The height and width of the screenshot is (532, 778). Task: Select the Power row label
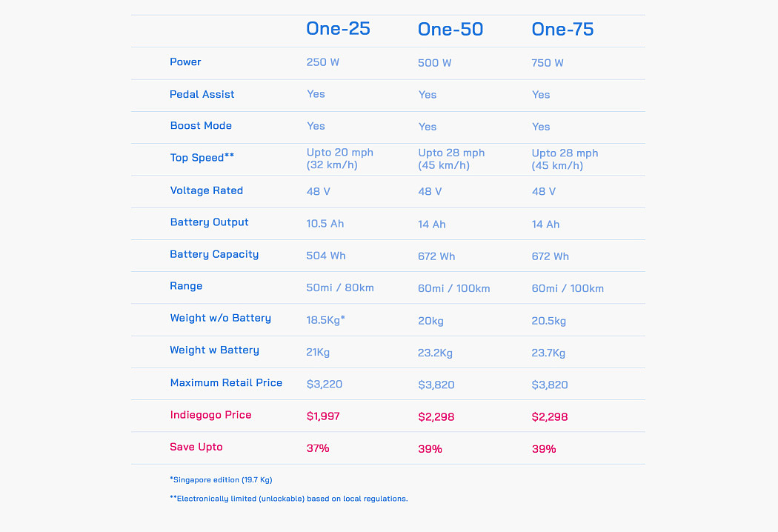coord(185,62)
